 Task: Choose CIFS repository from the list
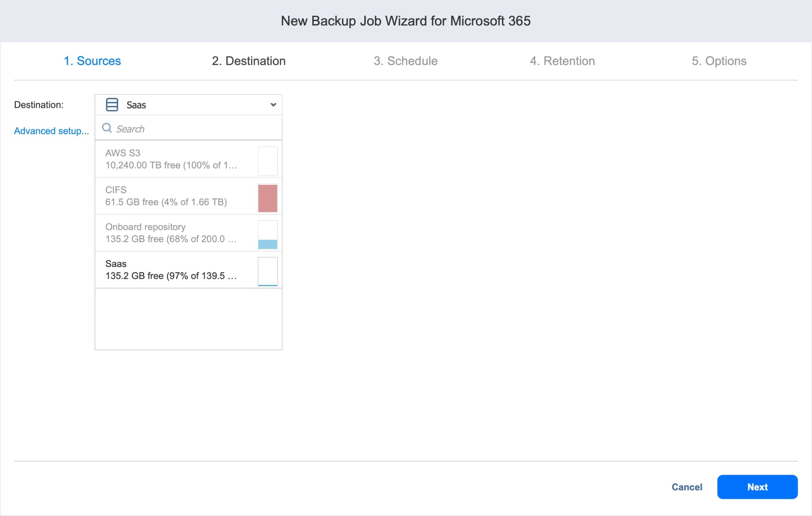point(174,196)
